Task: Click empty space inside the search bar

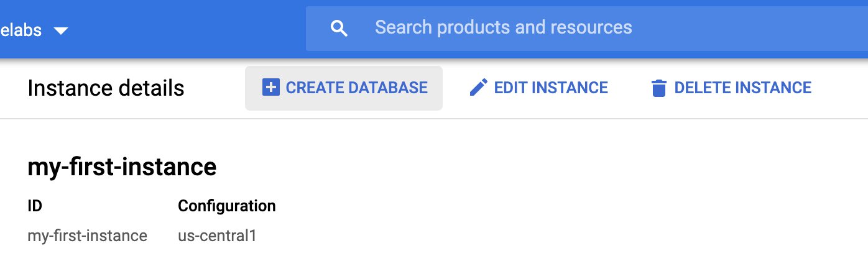Action: coord(746,28)
